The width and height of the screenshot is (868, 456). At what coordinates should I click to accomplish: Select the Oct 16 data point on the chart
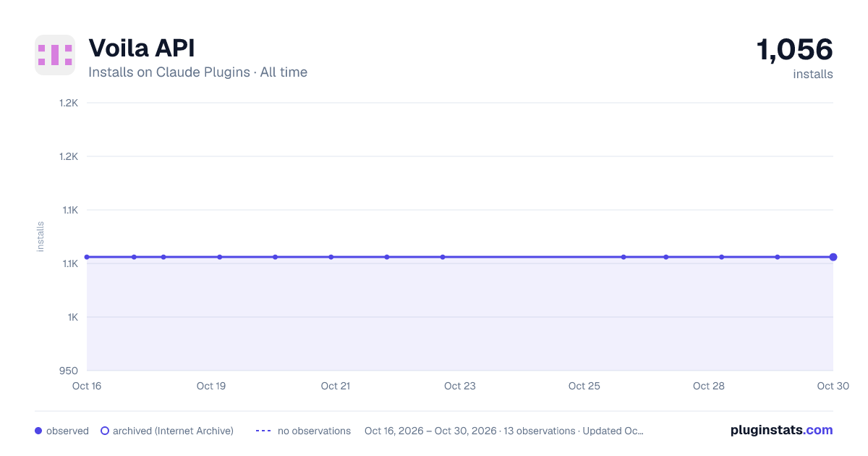tap(87, 257)
